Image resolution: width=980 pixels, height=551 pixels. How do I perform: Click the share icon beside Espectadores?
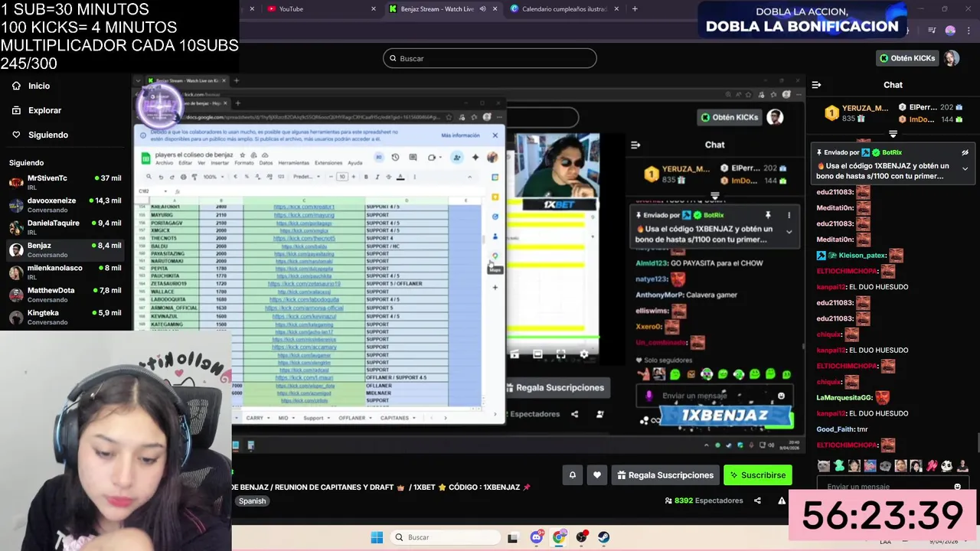(x=757, y=500)
